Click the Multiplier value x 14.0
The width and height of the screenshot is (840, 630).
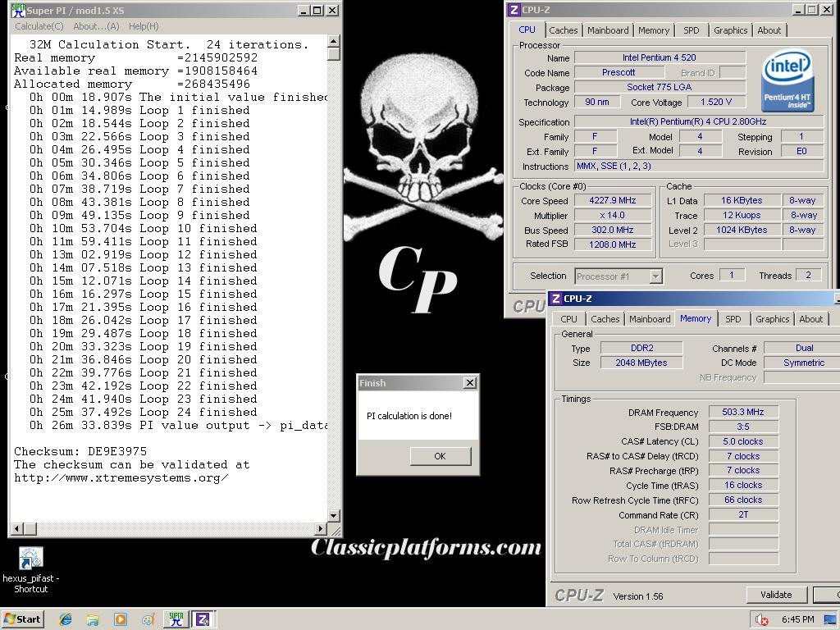coord(612,215)
